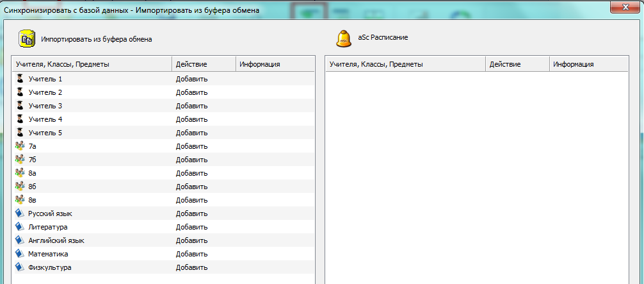The height and width of the screenshot is (284, 644).
Task: Select the teacher icon beside Учитель 1
Action: coord(20,79)
